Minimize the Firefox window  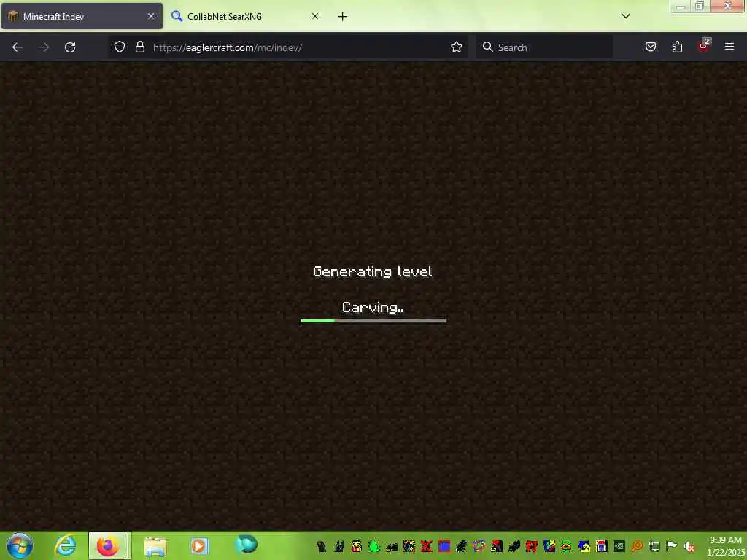coord(681,6)
